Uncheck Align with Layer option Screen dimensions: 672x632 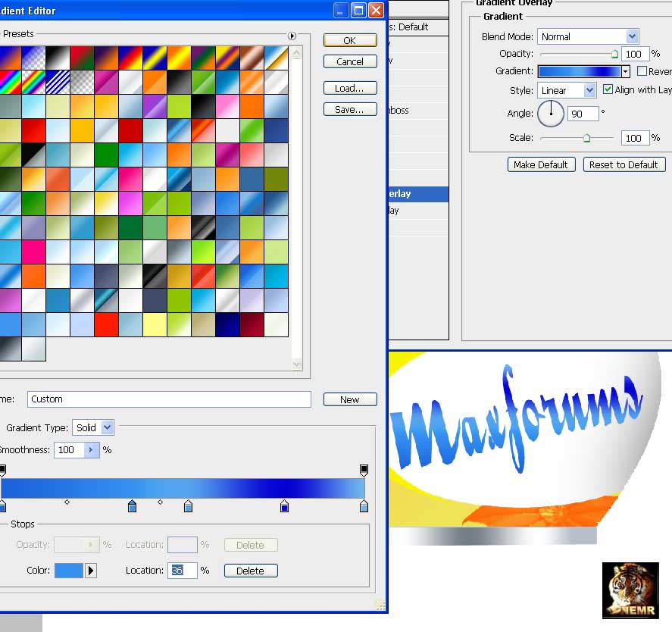pos(608,89)
